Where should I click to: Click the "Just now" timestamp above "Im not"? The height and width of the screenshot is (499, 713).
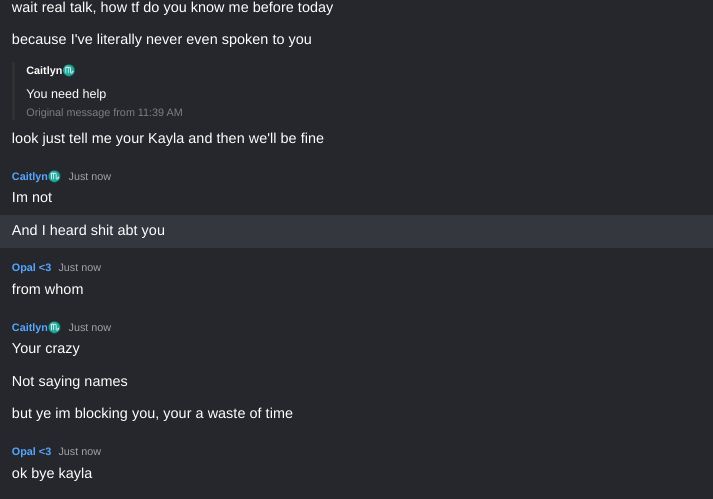(x=89, y=176)
